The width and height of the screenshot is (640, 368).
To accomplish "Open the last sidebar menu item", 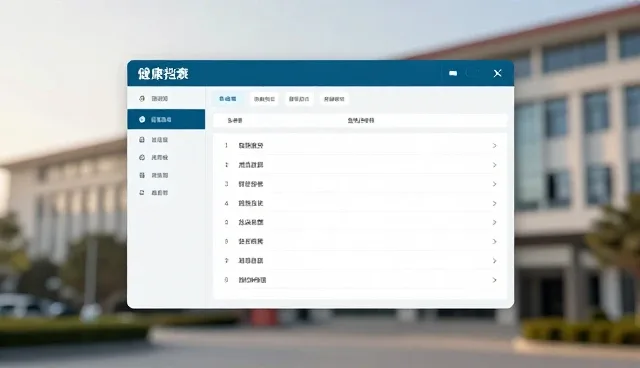I will [166, 193].
